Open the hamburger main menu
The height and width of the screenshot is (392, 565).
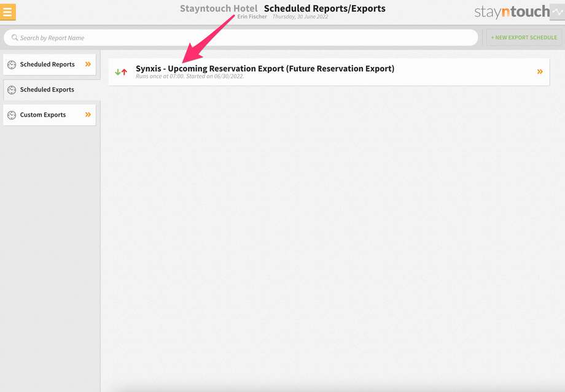7,12
